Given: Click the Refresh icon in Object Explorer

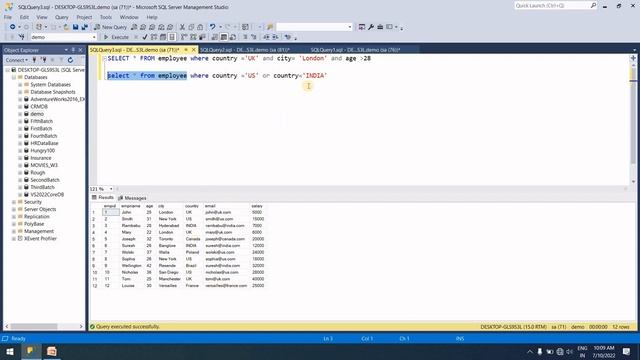Looking at the screenshot, I should point(70,60).
